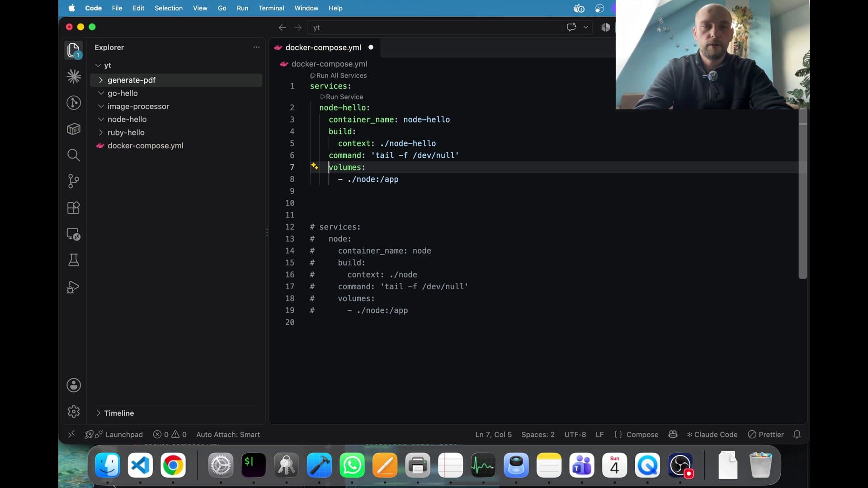Go back with the left arrow

(x=282, y=28)
